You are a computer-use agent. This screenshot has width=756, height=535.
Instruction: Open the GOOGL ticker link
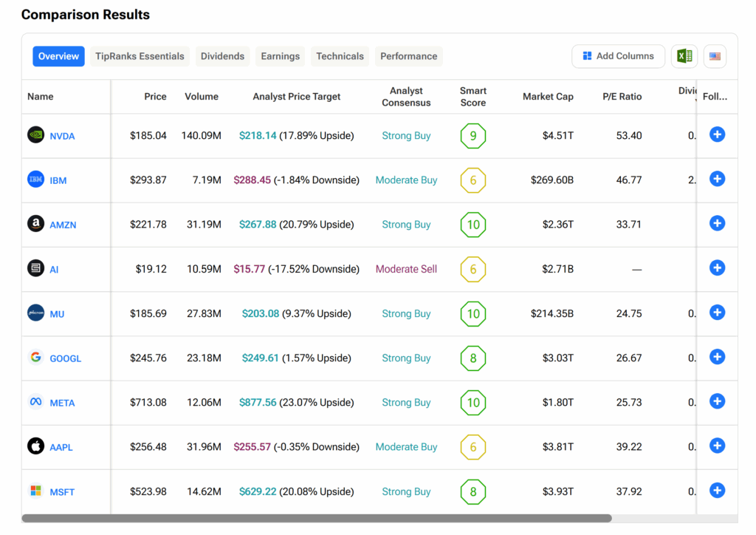[x=66, y=358]
